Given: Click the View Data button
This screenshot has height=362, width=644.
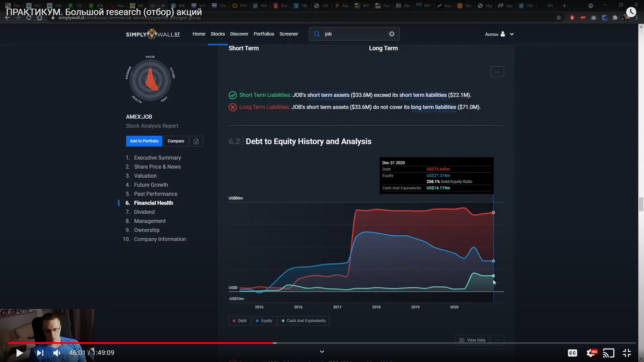Looking at the screenshot, I should pyautogui.click(x=472, y=340).
